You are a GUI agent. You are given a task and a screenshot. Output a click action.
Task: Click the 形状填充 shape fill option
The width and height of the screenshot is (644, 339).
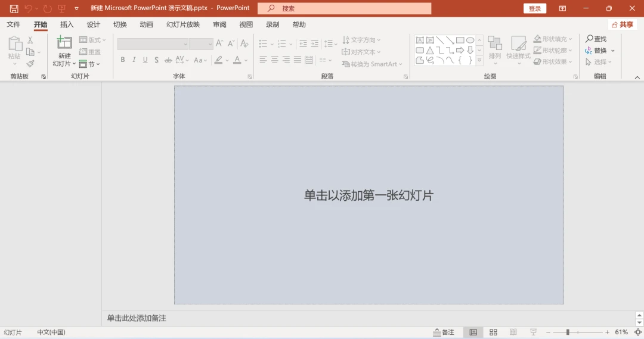(x=552, y=39)
